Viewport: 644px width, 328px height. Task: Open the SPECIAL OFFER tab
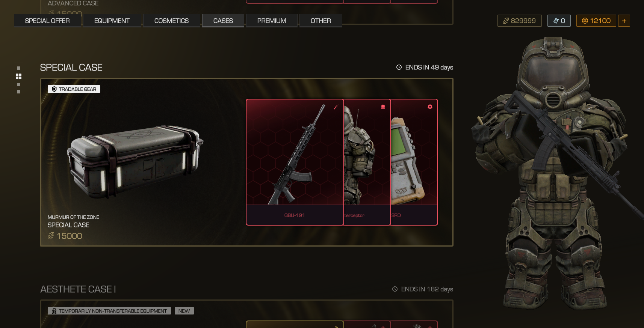click(x=47, y=21)
